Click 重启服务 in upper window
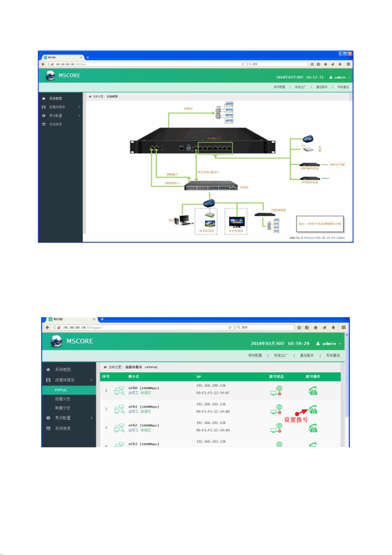The height and width of the screenshot is (555, 392). (322, 87)
